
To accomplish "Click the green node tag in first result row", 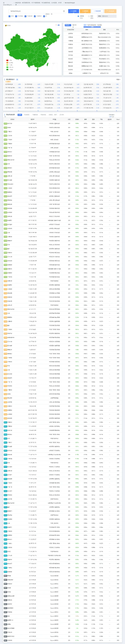I will click(6, 124).
